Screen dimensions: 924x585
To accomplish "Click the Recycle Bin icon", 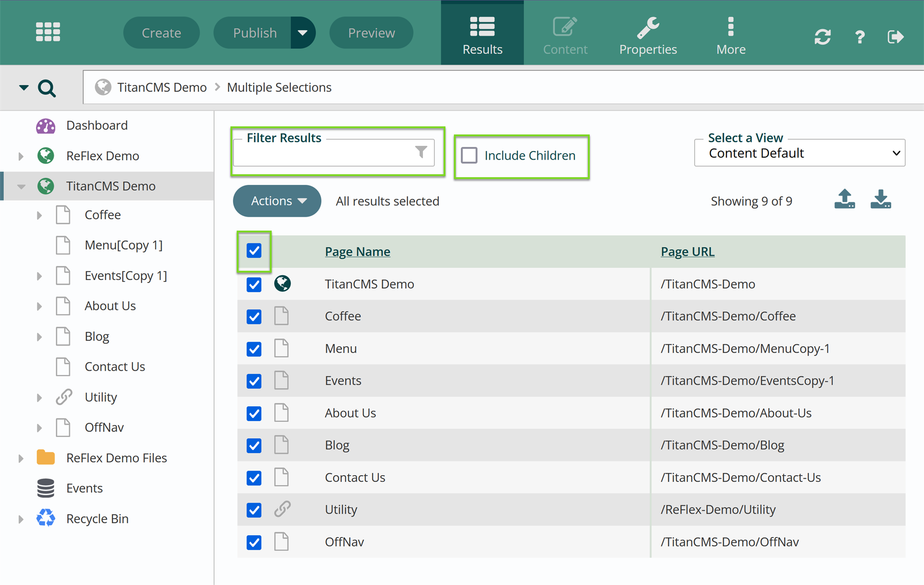I will 46,518.
